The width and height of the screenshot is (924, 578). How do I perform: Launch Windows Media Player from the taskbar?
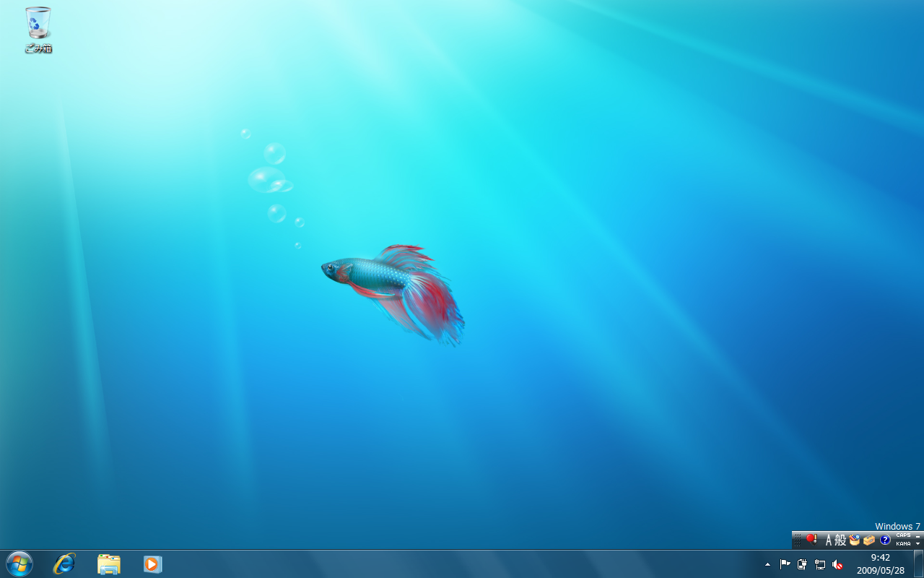click(152, 564)
